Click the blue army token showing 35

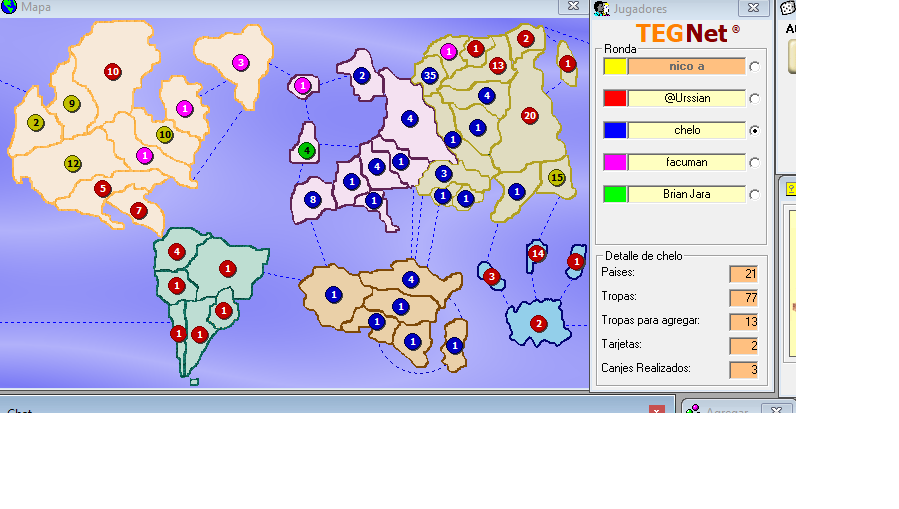pyautogui.click(x=430, y=76)
